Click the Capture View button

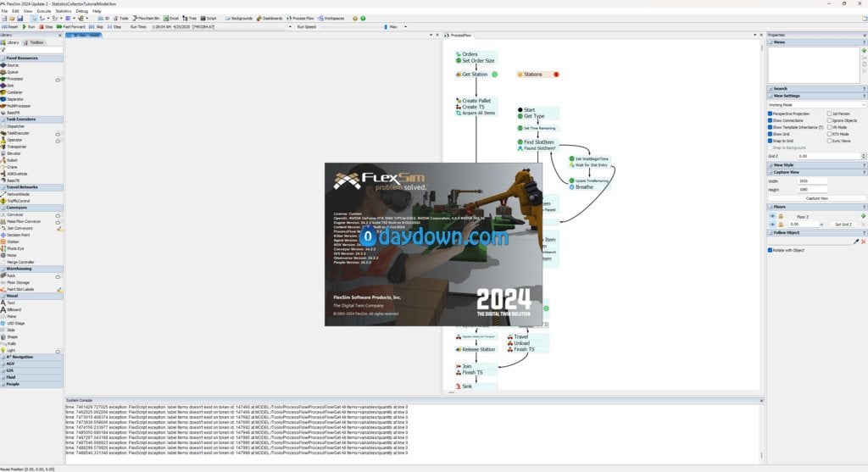coord(816,198)
